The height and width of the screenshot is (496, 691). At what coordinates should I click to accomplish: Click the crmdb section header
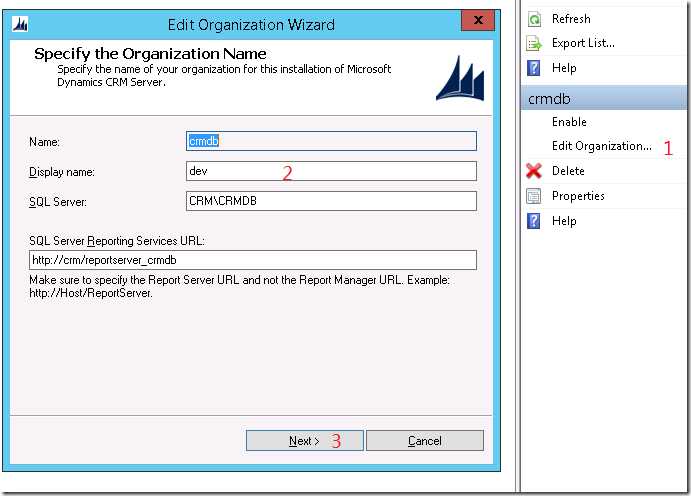tap(603, 98)
